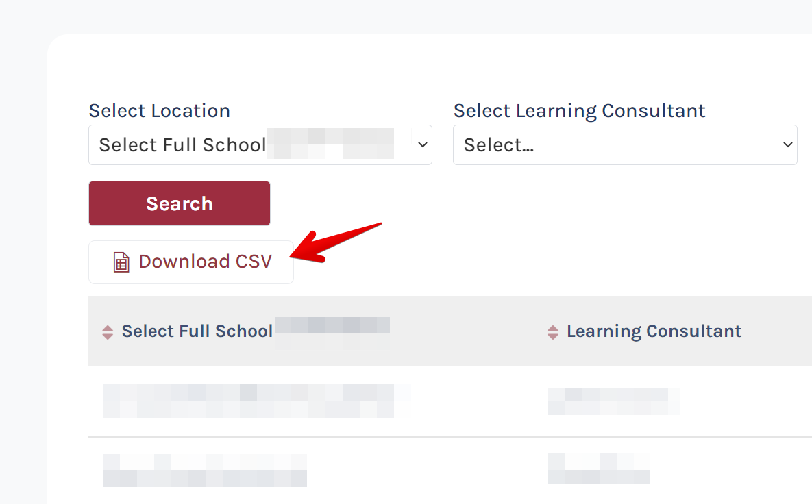Click the chevron on the Select Location dropdown
Screen dimensions: 812x504
point(422,144)
